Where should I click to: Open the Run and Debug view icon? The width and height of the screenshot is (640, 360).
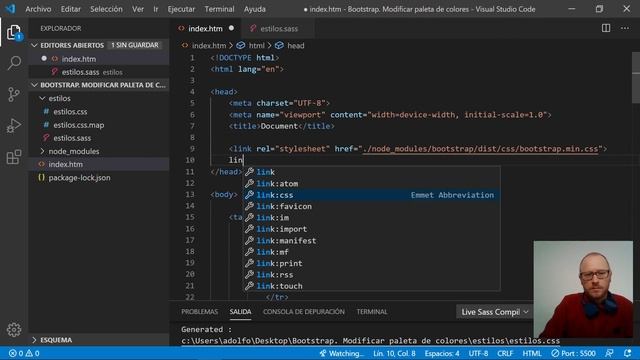pyautogui.click(x=14, y=126)
